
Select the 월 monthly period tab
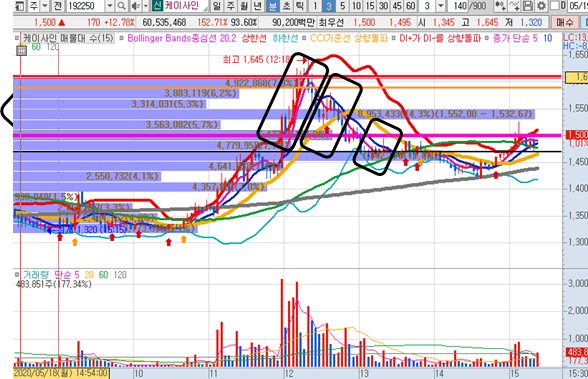(244, 6)
